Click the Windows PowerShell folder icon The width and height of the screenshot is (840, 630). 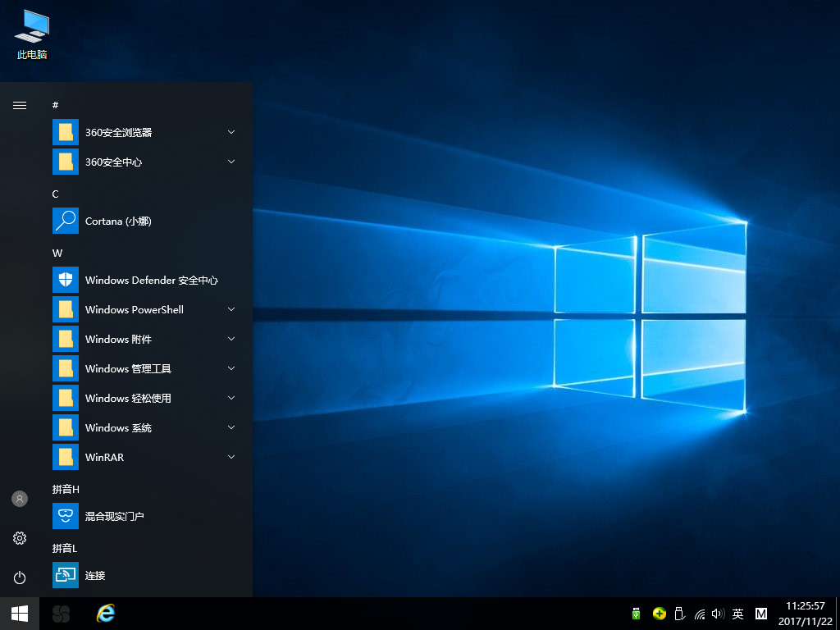[x=66, y=309]
